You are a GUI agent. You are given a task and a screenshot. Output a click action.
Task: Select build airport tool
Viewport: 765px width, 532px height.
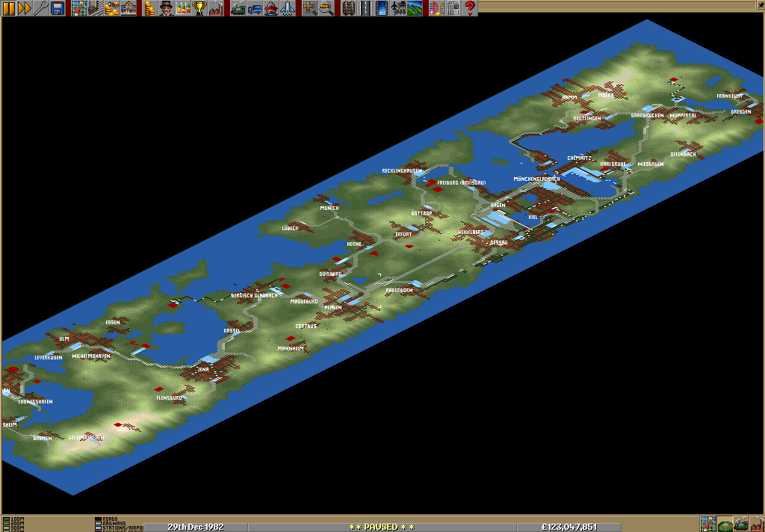click(397, 7)
